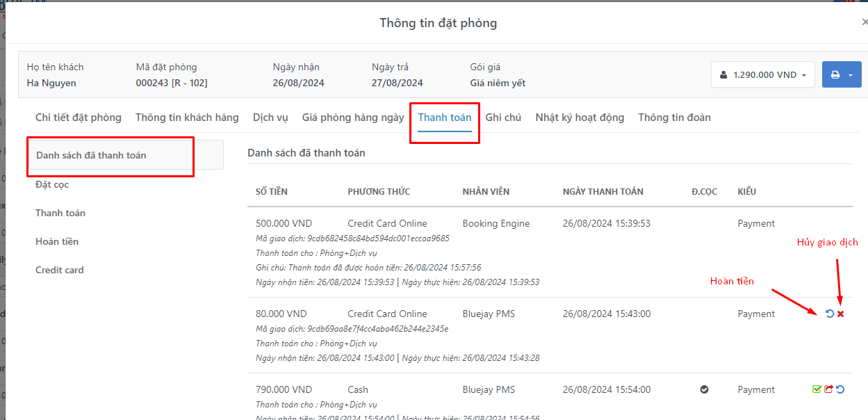Click the 80.000 VND amount

pyautogui.click(x=281, y=314)
